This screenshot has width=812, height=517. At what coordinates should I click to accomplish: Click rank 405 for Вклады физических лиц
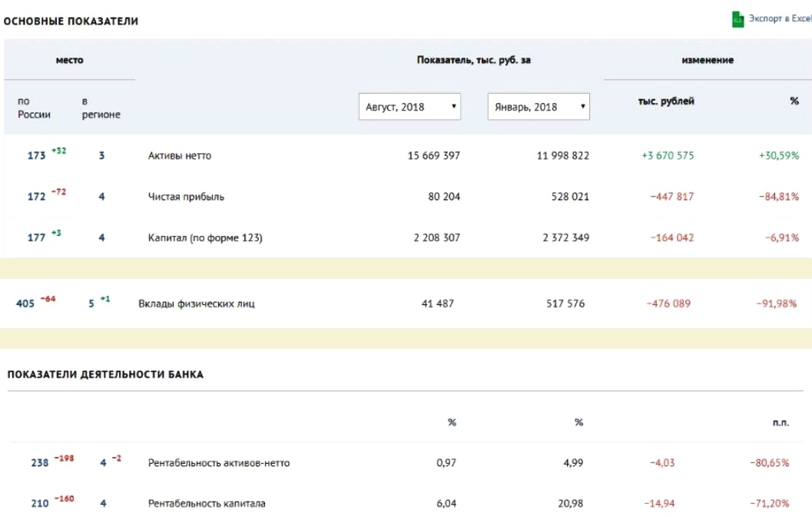pos(25,303)
